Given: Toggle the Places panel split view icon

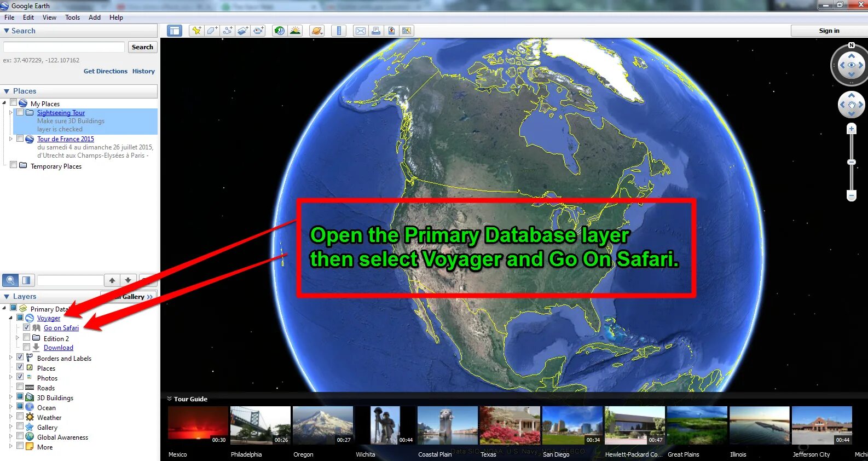Looking at the screenshot, I should (26, 280).
